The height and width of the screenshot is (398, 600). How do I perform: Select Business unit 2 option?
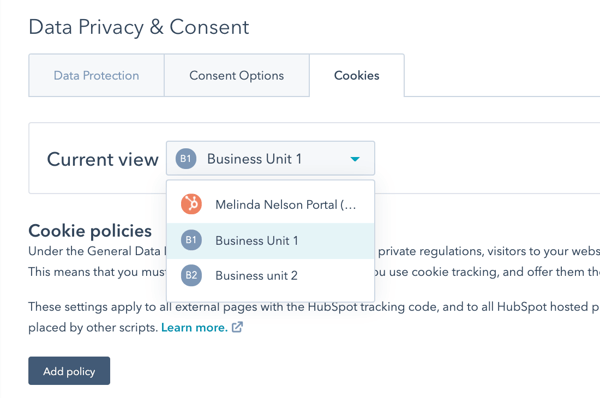pyautogui.click(x=271, y=276)
